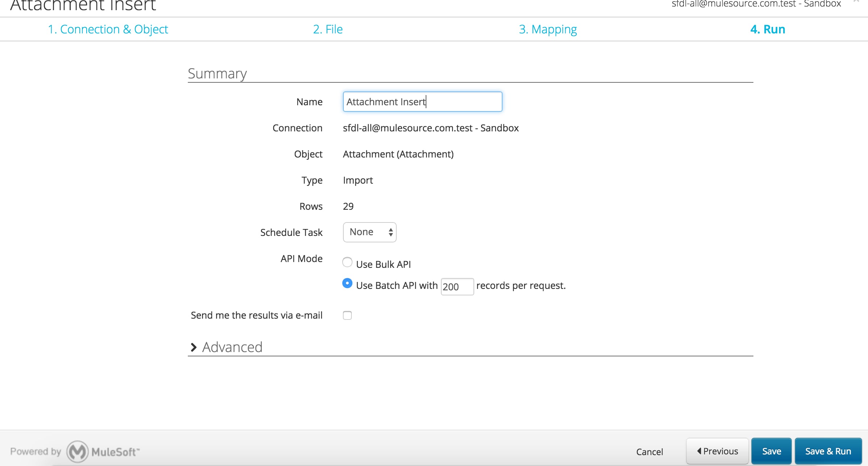Click connection text 'sfdl-all@mulesource.com.test - Sandbox' in summary

click(431, 128)
